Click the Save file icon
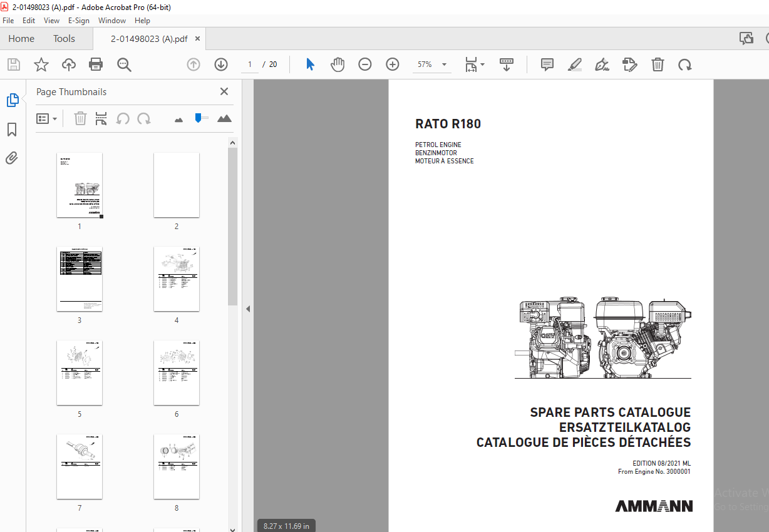This screenshot has height=532, width=769. click(14, 64)
